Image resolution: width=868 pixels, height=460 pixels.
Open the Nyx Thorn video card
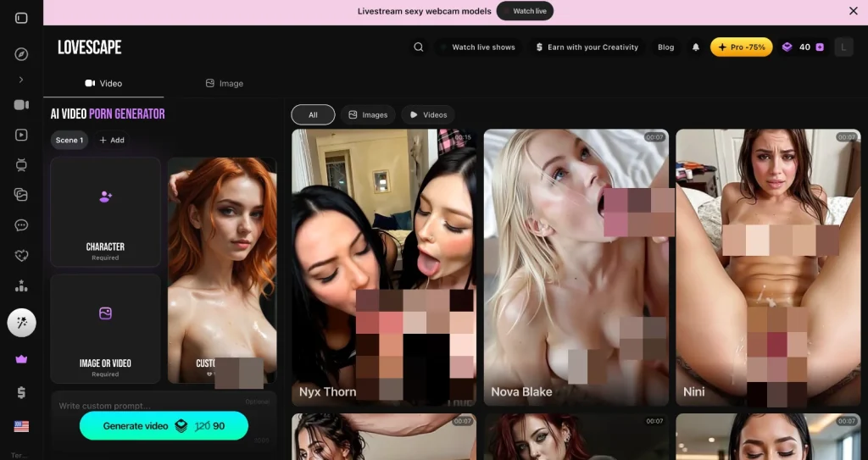point(384,268)
